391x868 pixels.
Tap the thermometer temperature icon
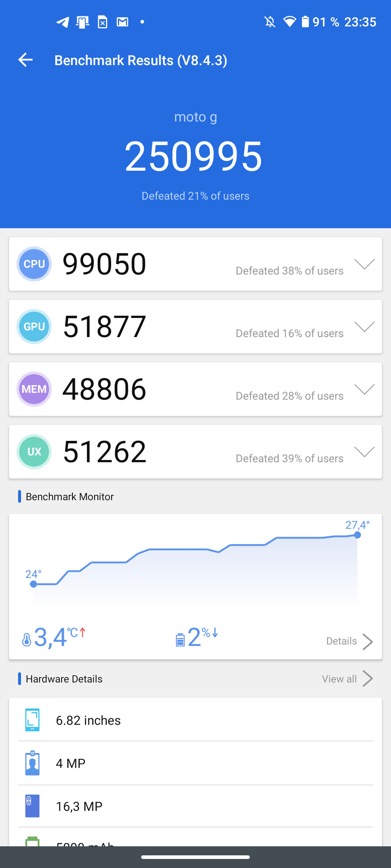pos(26,639)
